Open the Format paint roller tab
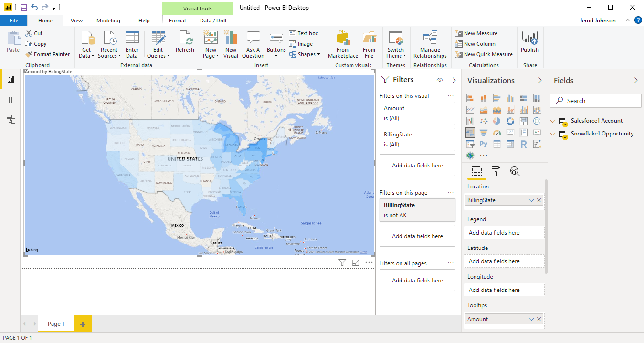644x343 pixels. (x=496, y=171)
